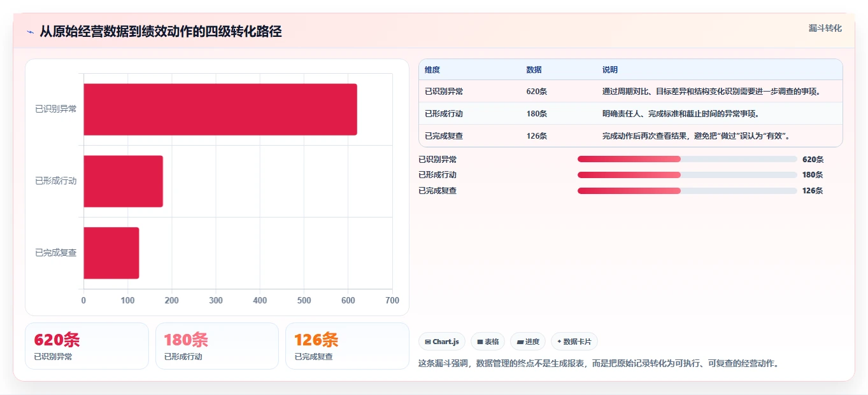Click the 维度 column header

432,69
